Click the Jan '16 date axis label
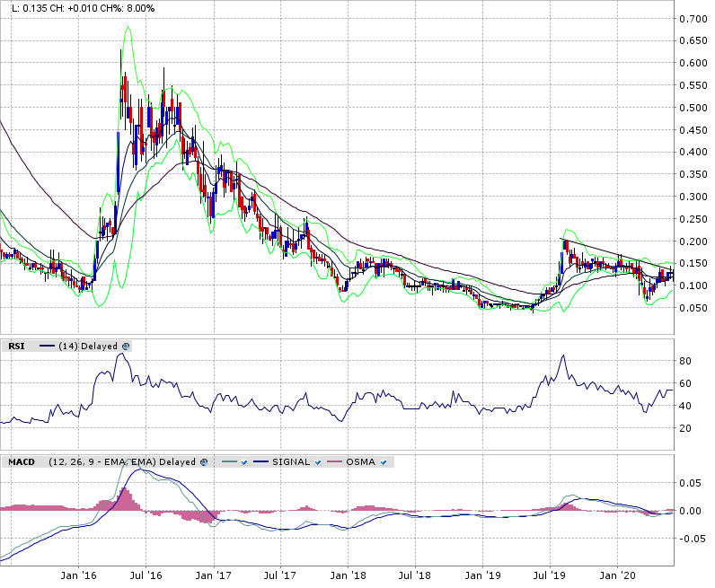This screenshot has height=588, width=715. (82, 574)
